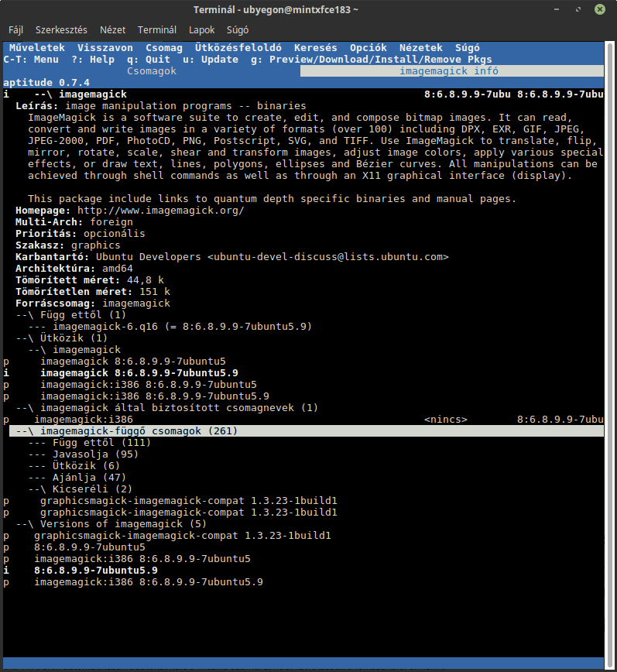
Task: Open aptitude Visszavon menu
Action: coord(105,47)
